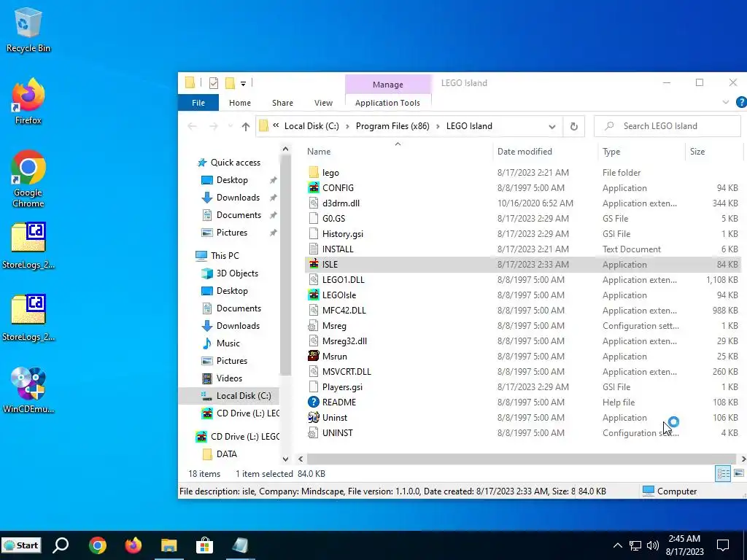Open Recycle Bin on the desktop
The width and height of the screenshot is (747, 560).
tap(28, 29)
